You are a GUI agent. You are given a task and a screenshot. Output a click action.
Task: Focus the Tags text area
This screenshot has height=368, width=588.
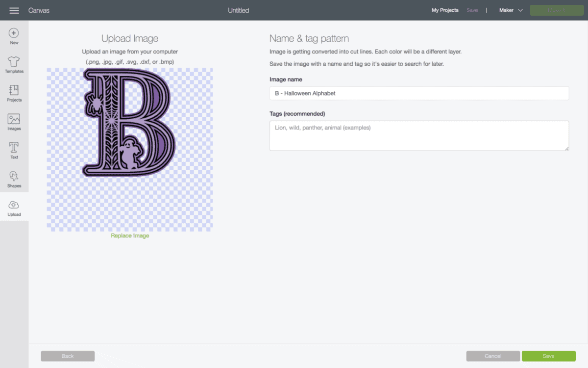coord(419,135)
